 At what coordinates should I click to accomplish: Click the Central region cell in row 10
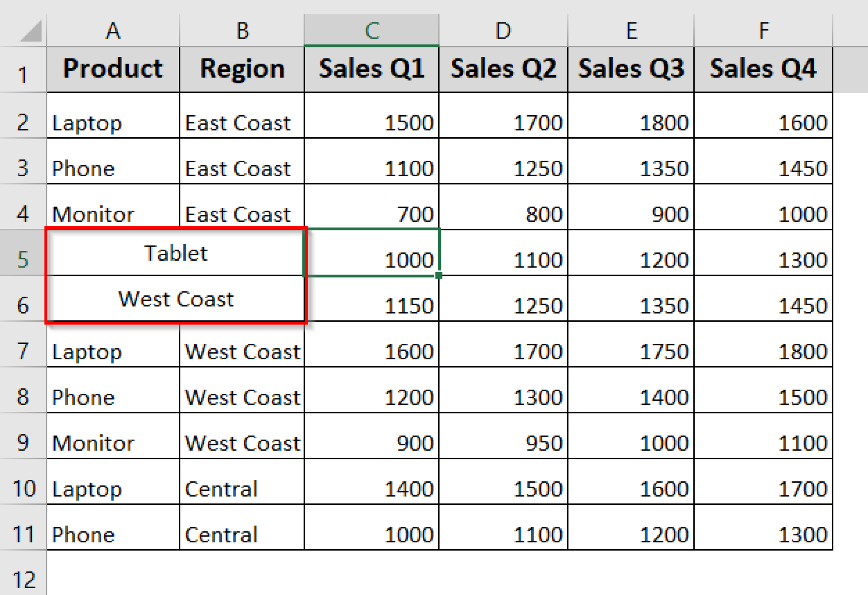242,489
